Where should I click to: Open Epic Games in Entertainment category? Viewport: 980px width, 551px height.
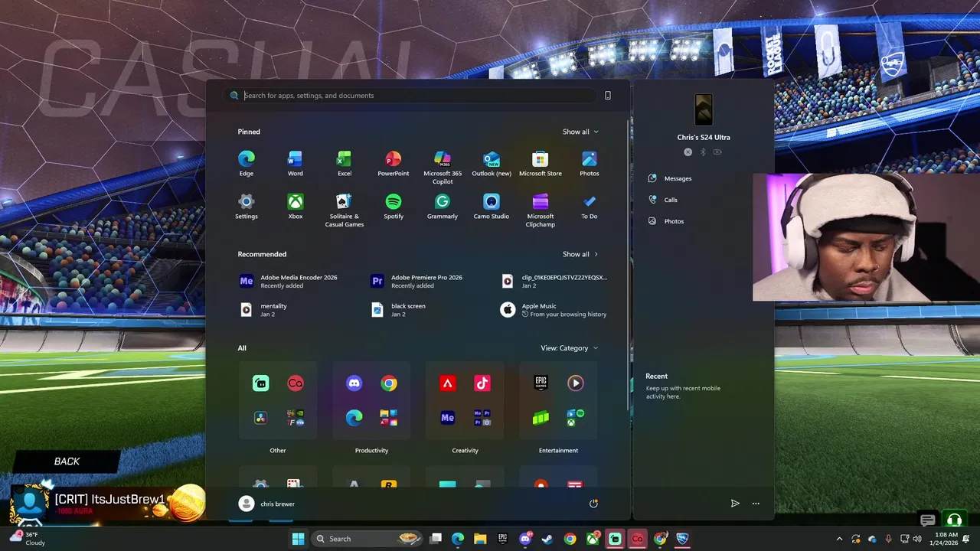coord(541,383)
